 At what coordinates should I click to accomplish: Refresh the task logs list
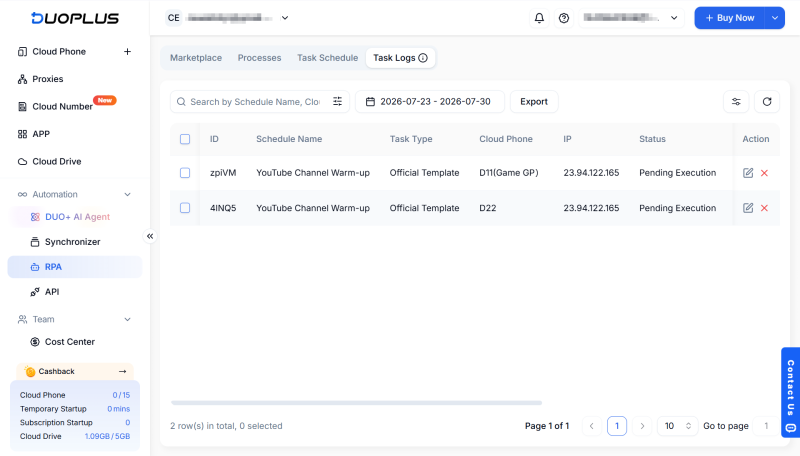(x=767, y=102)
